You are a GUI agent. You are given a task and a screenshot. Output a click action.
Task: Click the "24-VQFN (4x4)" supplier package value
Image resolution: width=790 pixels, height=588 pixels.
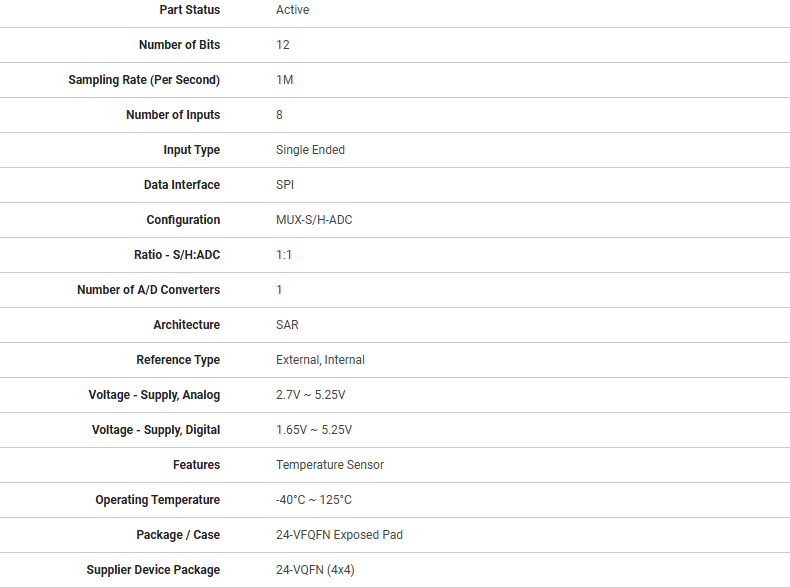click(315, 570)
